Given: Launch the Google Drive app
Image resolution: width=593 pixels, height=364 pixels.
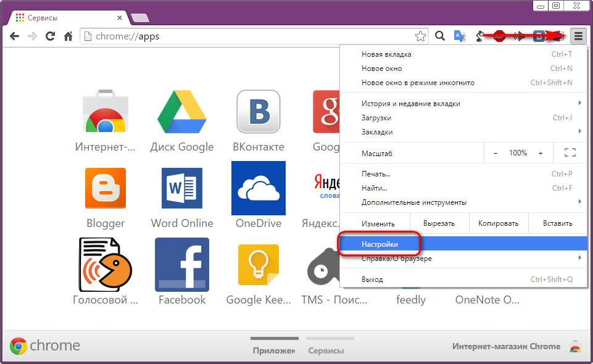Looking at the screenshot, I should (182, 112).
